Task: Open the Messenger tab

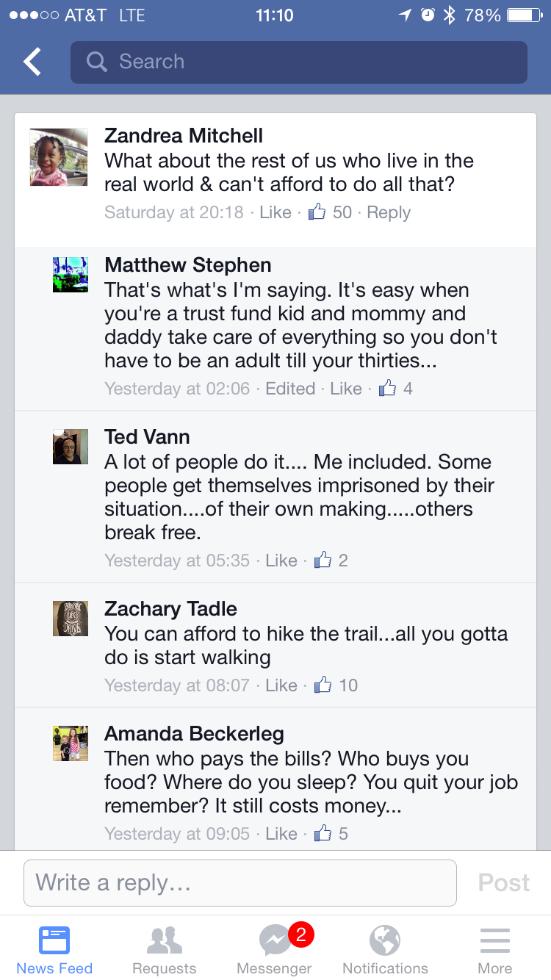Action: [275, 948]
